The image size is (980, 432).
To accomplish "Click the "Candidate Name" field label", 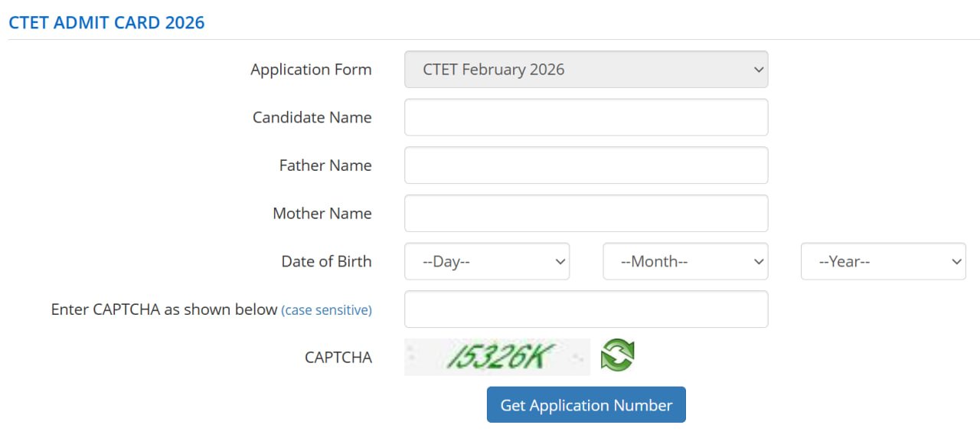I will click(312, 117).
